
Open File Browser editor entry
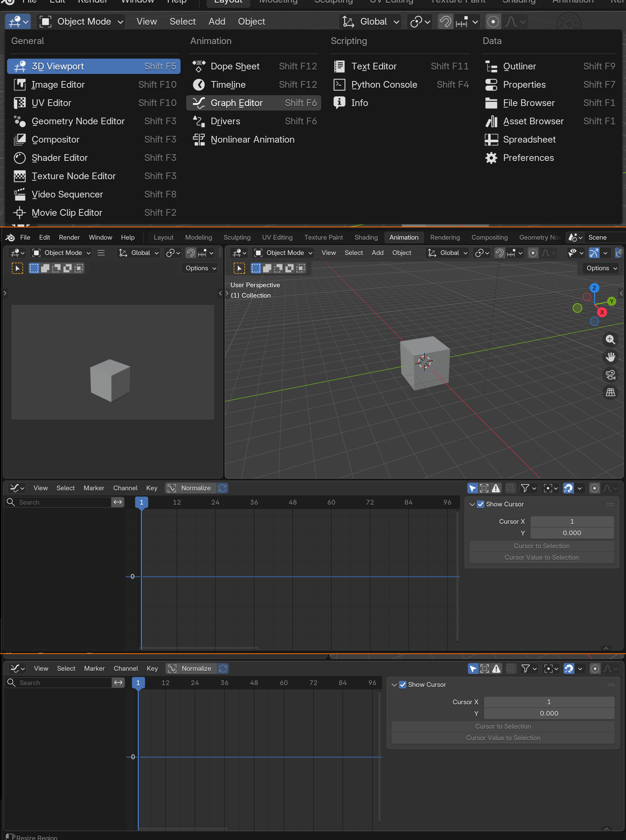[x=549, y=103]
